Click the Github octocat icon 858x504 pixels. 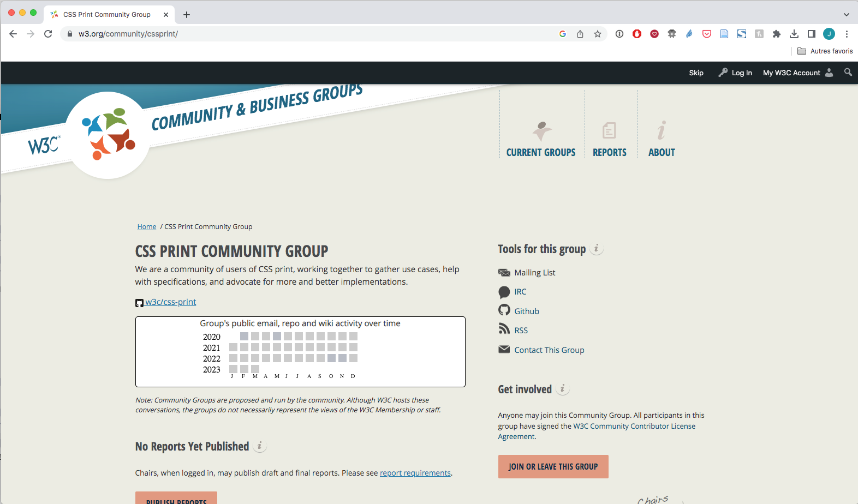tap(504, 310)
